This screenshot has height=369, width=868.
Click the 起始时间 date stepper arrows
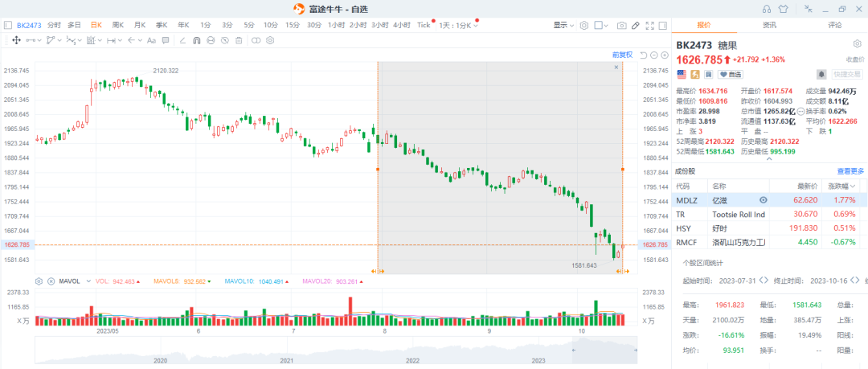764,281
